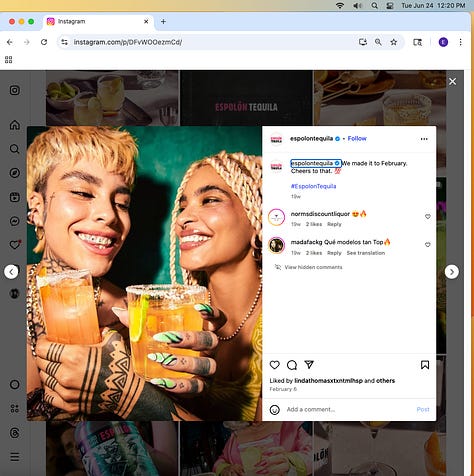This screenshot has height=476, width=474.
Task: Open Meta apps grid icon in sidebar
Action: pyautogui.click(x=15, y=408)
